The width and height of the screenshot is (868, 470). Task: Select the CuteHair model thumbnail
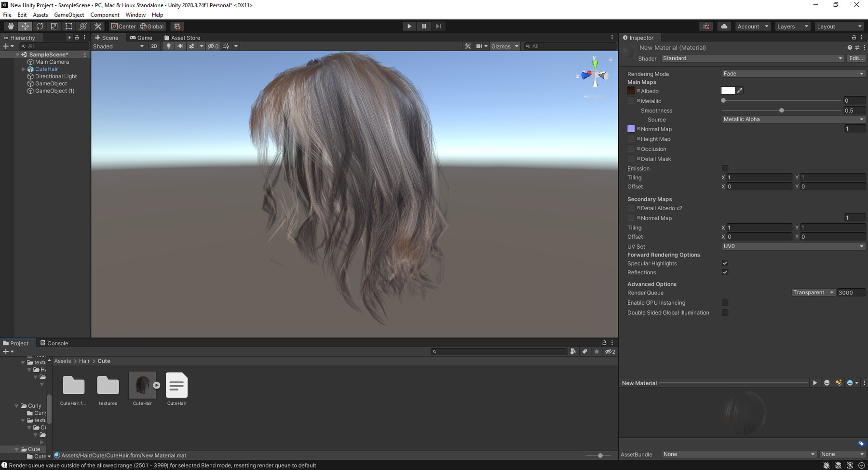coord(142,385)
